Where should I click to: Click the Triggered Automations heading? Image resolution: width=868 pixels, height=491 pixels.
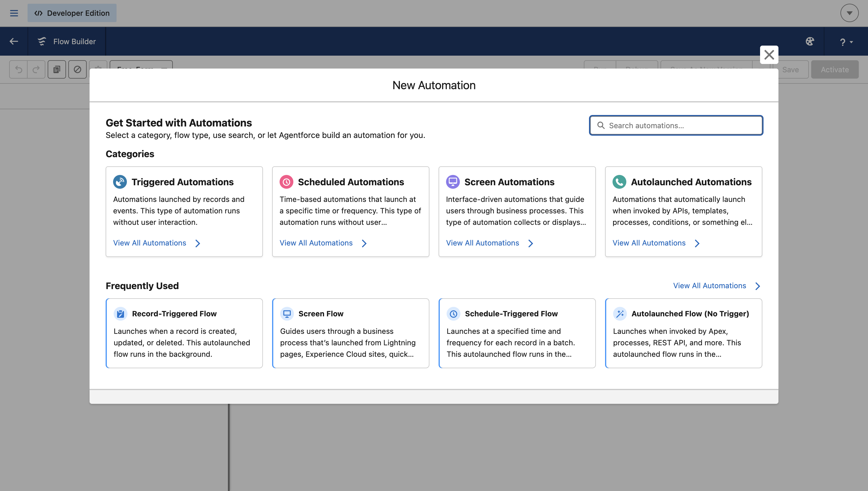183,182
